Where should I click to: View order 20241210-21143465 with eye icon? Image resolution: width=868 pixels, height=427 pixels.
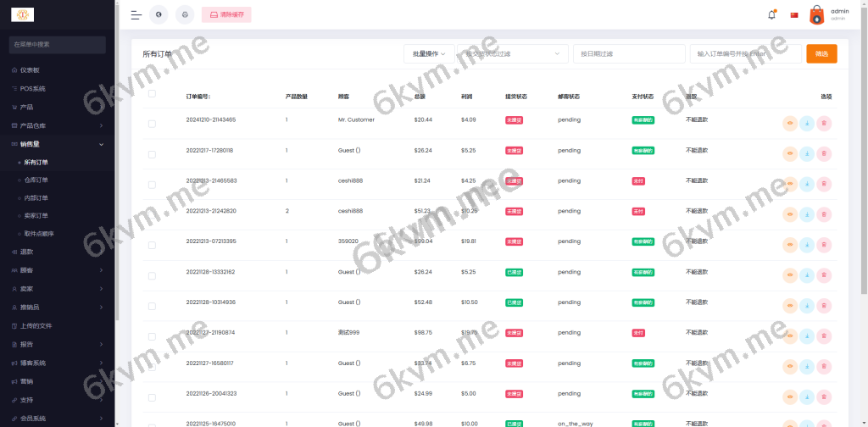[x=790, y=124]
